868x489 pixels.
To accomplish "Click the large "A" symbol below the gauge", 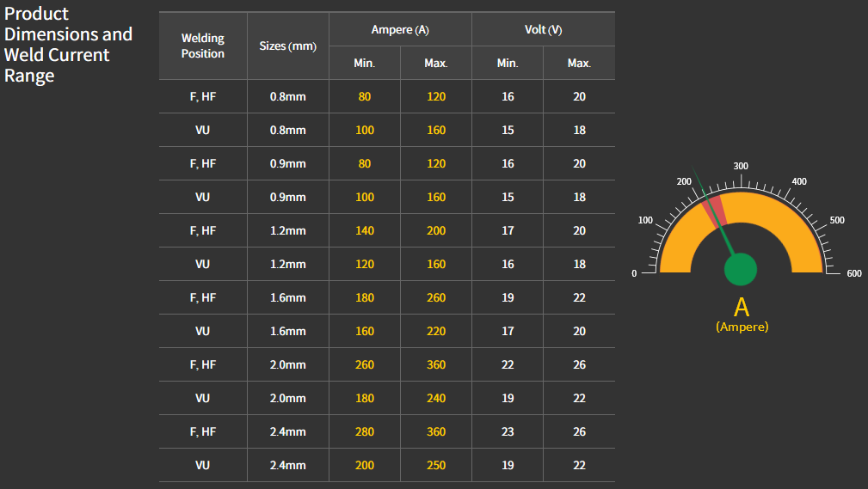I will tap(742, 307).
